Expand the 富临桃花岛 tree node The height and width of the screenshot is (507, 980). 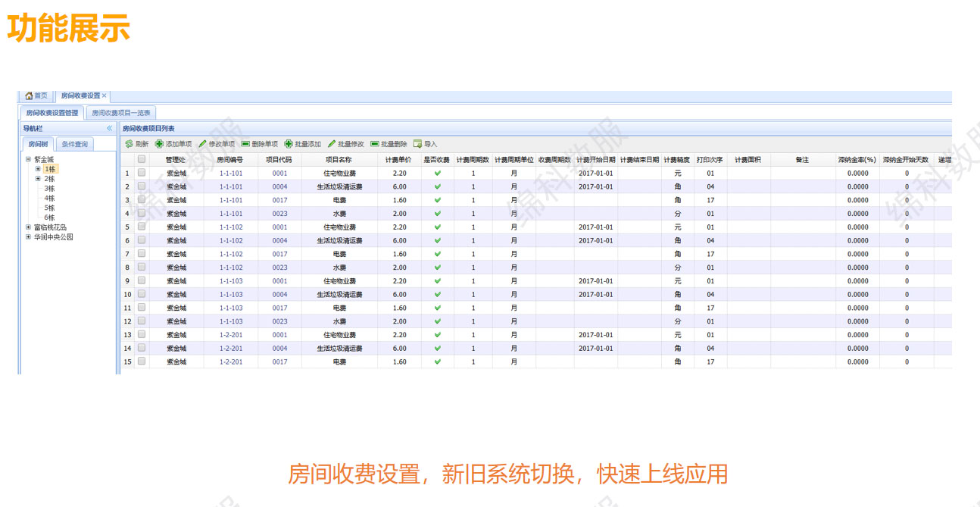(x=28, y=227)
